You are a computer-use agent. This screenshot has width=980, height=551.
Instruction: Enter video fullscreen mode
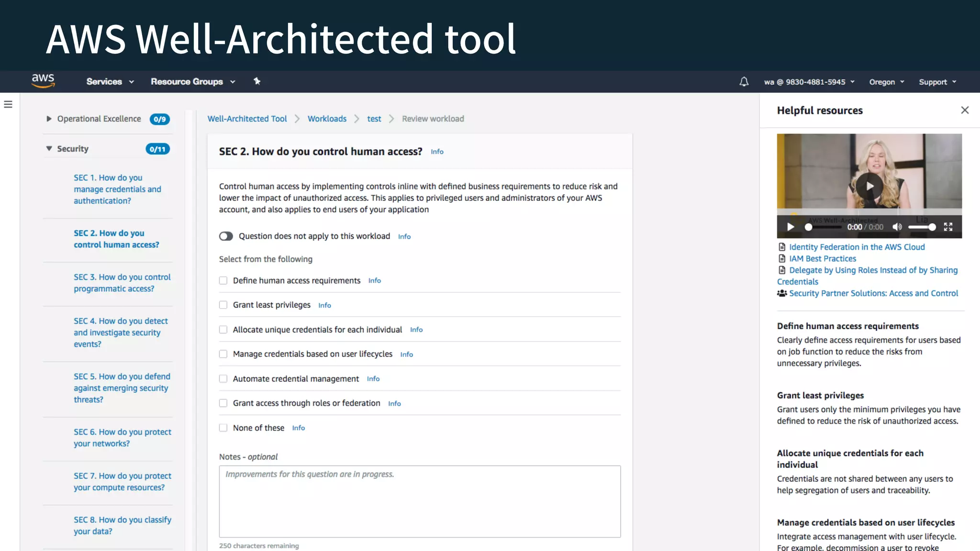[948, 227]
